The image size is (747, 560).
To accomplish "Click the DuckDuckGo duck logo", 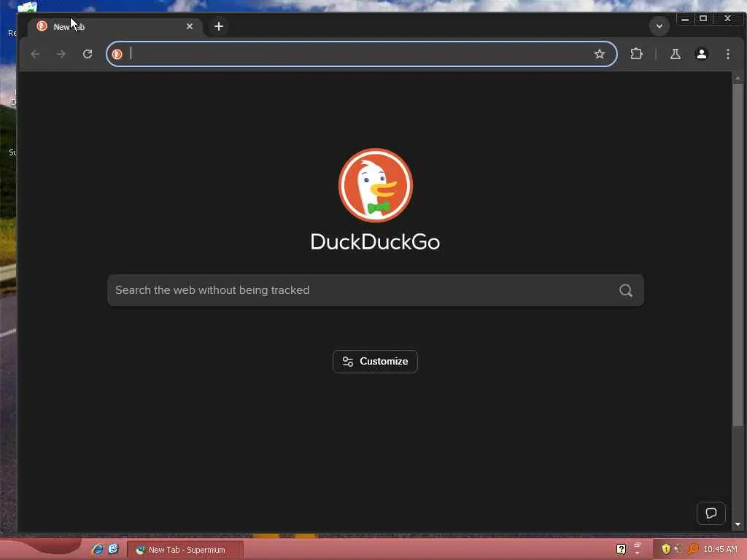I will click(x=376, y=185).
